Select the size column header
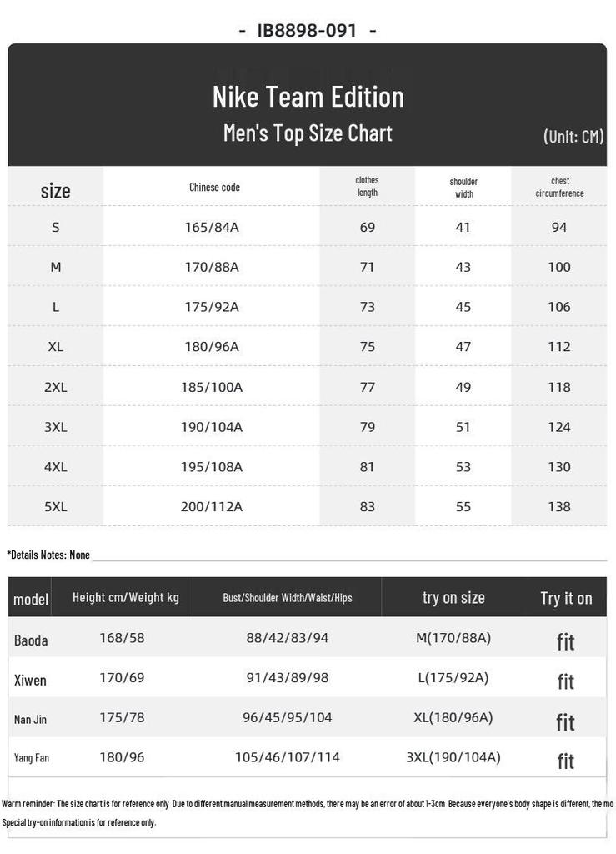 pos(56,190)
